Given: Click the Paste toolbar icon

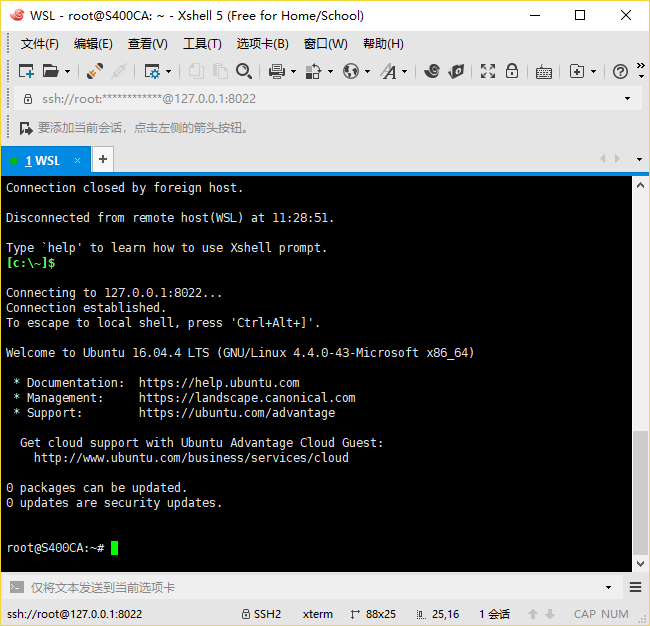Looking at the screenshot, I should point(220,71).
